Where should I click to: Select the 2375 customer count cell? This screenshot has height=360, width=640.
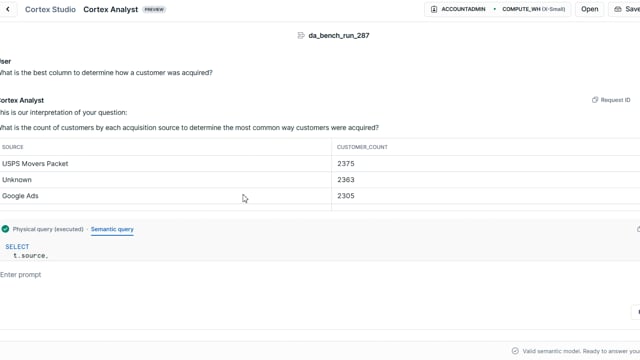point(486,164)
